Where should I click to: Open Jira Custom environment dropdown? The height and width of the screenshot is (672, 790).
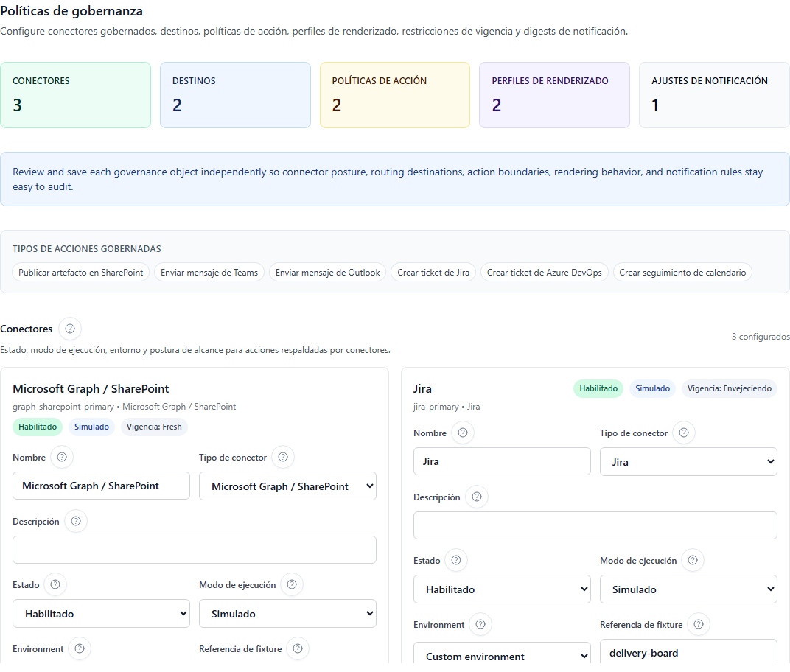click(x=502, y=656)
